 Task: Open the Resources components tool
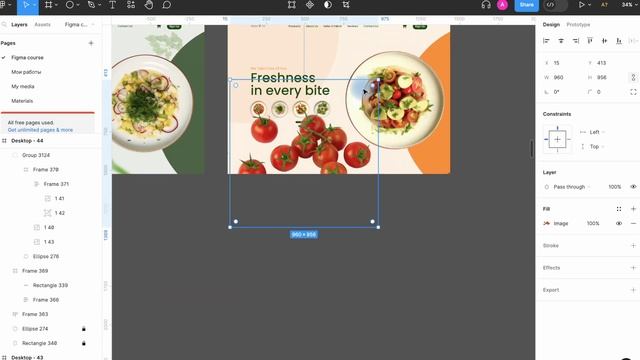(131, 5)
